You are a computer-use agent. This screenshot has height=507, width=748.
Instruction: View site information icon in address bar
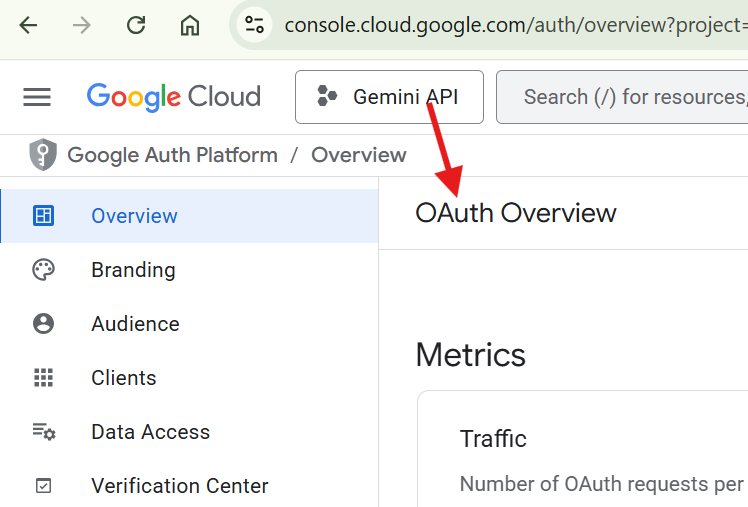254,25
